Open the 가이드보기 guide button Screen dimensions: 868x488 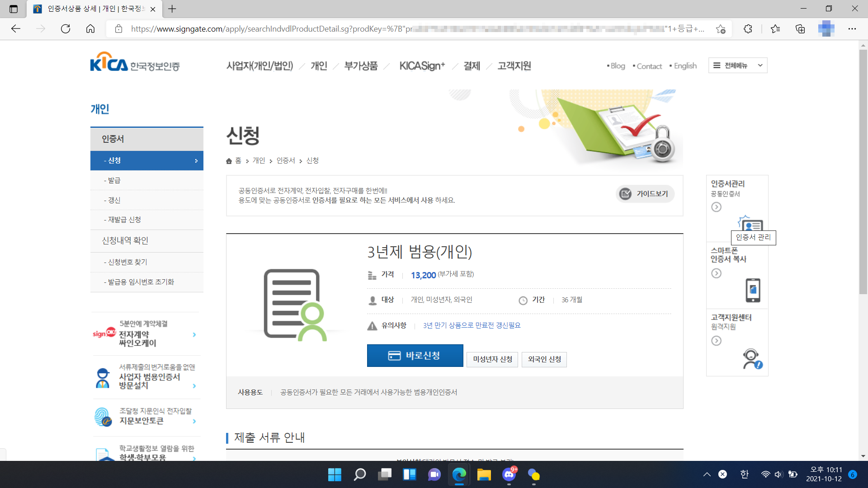[645, 194]
